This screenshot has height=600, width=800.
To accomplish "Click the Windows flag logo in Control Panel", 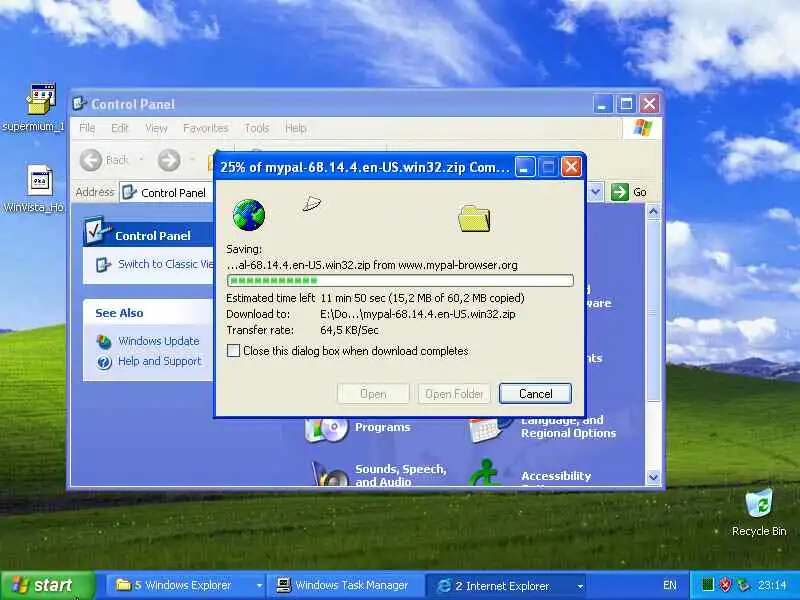I will [x=642, y=128].
